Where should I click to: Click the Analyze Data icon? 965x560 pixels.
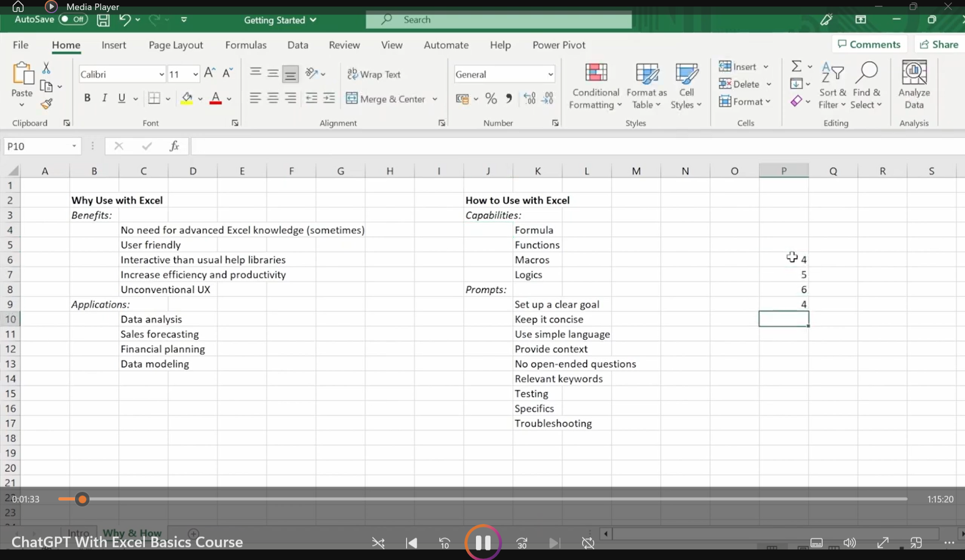[x=914, y=85]
